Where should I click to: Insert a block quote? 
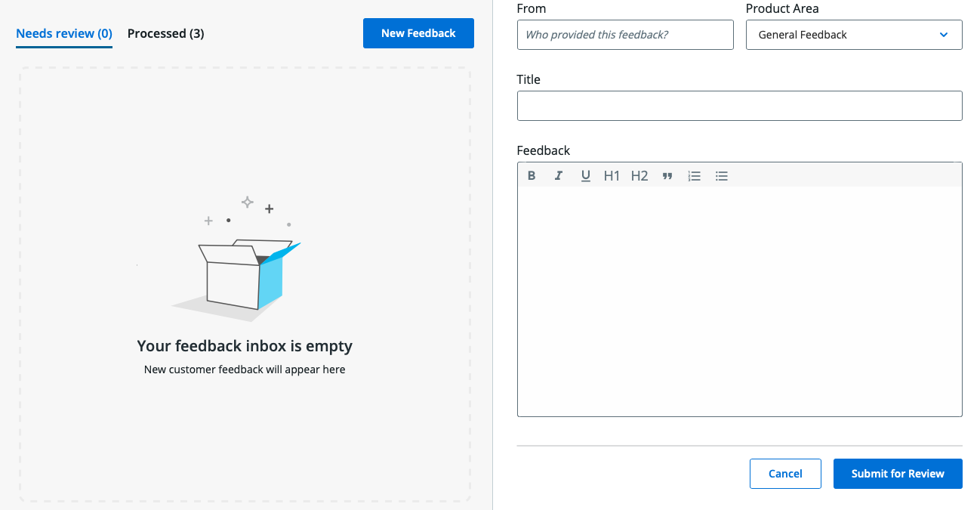click(667, 175)
